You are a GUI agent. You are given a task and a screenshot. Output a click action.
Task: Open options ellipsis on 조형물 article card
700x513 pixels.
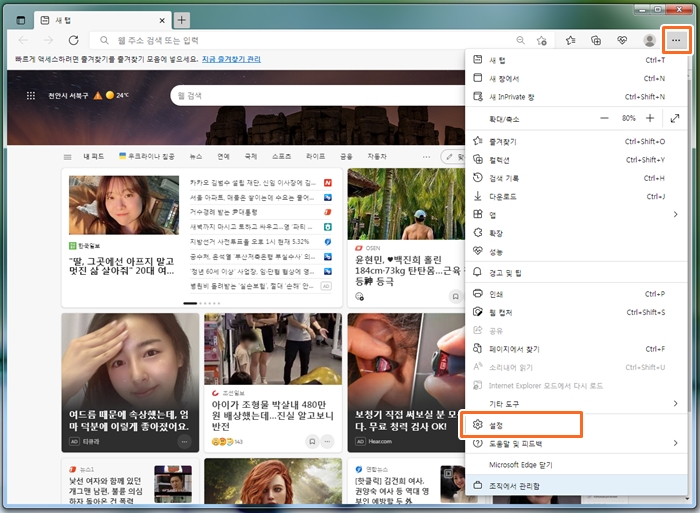coord(327,442)
